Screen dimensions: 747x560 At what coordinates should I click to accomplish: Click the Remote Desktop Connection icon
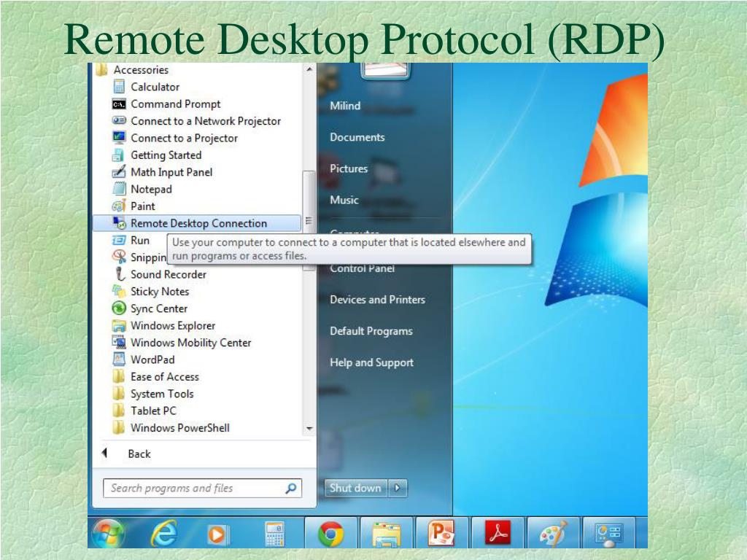119,223
